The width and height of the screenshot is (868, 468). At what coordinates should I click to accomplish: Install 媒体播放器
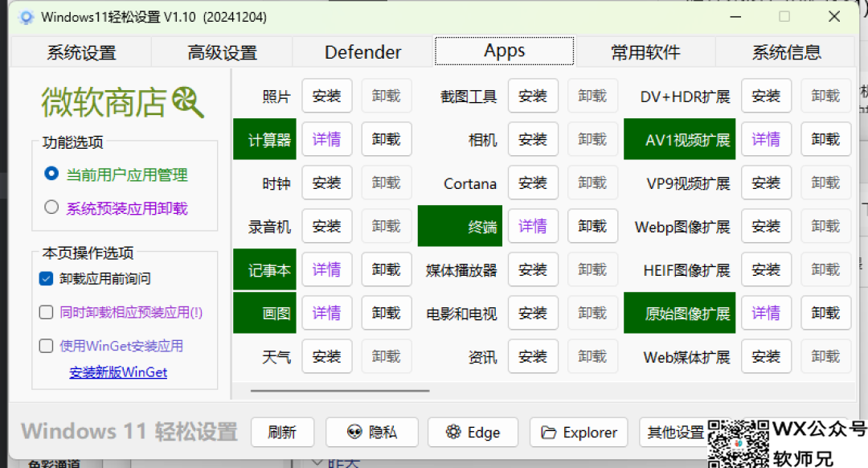(x=533, y=269)
